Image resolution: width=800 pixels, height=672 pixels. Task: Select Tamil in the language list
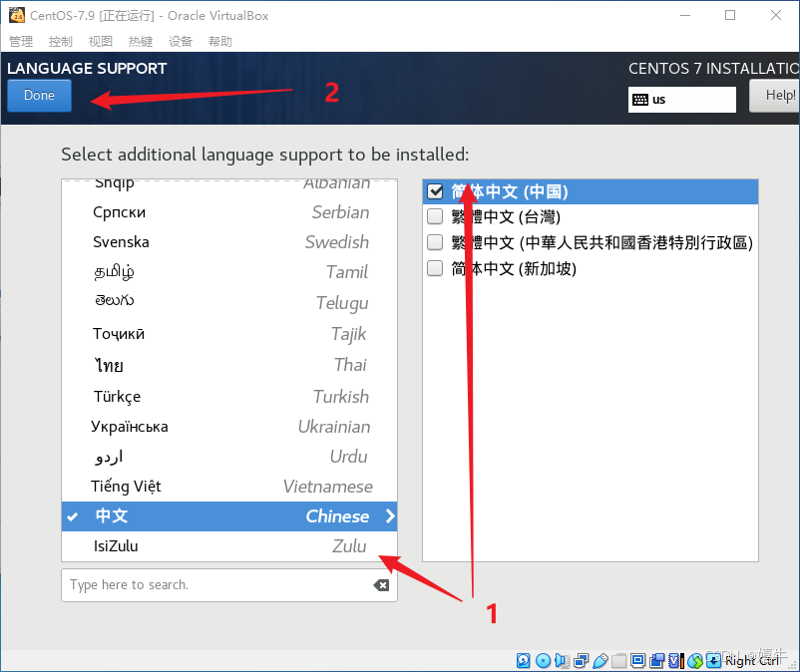click(x=229, y=272)
